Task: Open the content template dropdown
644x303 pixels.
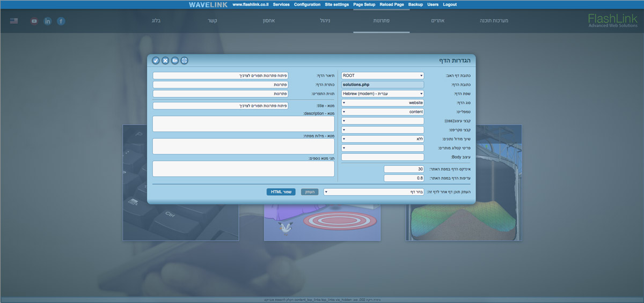Action: pos(383,112)
